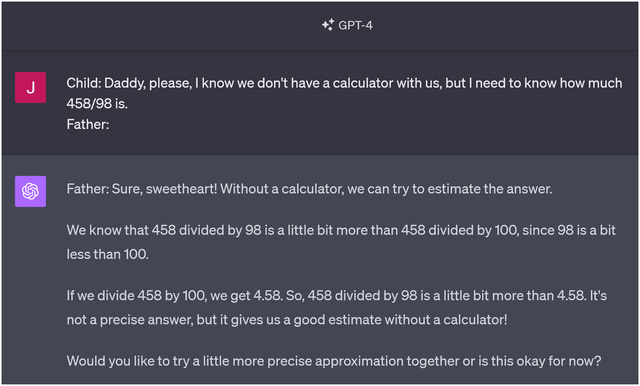Click the sparkle icon beside GPT-4
Viewport: 640px width, 386px height.
328,25
